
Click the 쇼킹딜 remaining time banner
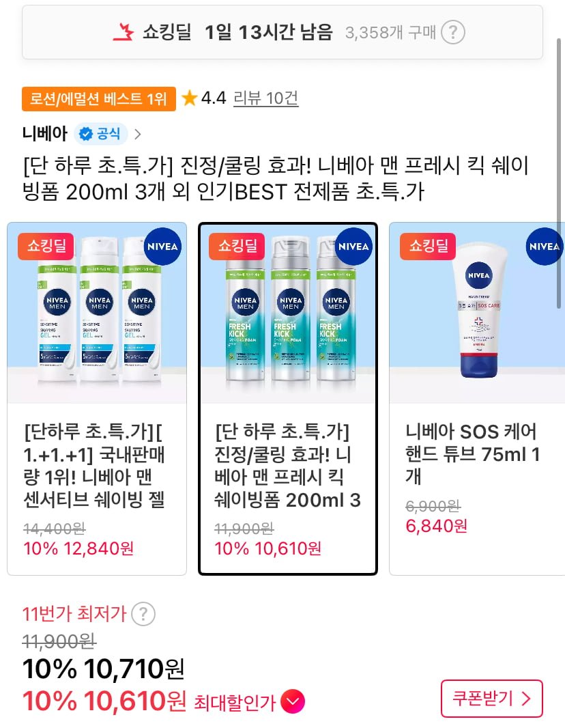(x=282, y=32)
